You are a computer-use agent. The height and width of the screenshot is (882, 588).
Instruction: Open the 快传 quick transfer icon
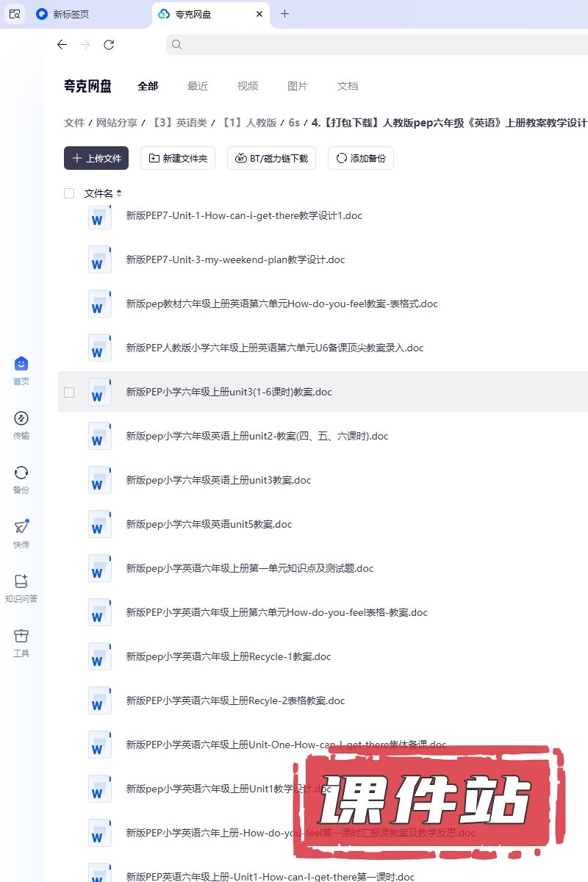click(x=21, y=528)
